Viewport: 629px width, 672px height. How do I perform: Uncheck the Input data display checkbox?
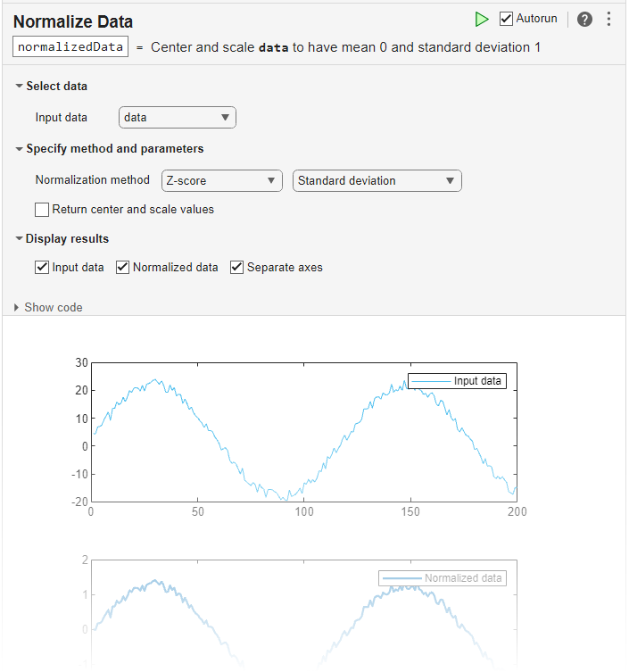tap(42, 267)
